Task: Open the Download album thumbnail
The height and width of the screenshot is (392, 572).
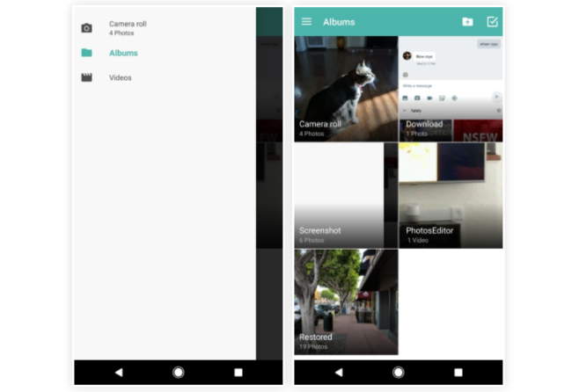Action: click(451, 89)
